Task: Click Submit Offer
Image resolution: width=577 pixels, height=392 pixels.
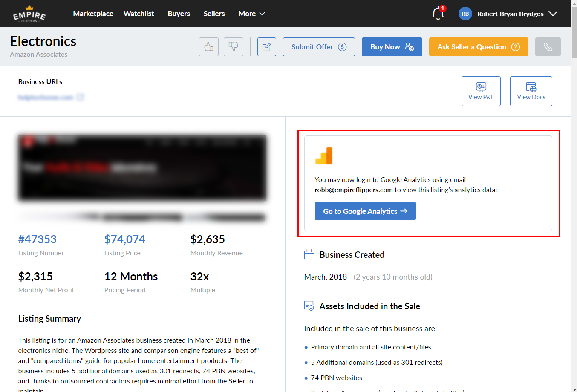Action: click(319, 47)
